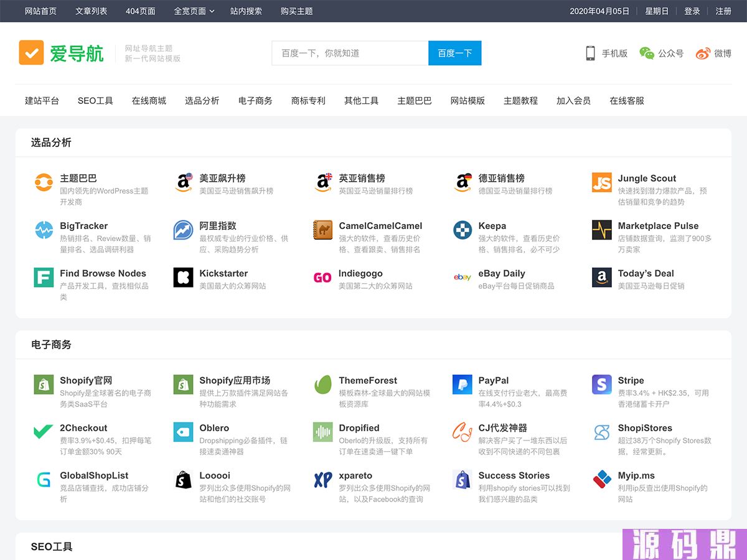Viewport: 747px width, 560px height.
Task: Click the Shopify官网 bag icon
Action: [44, 385]
